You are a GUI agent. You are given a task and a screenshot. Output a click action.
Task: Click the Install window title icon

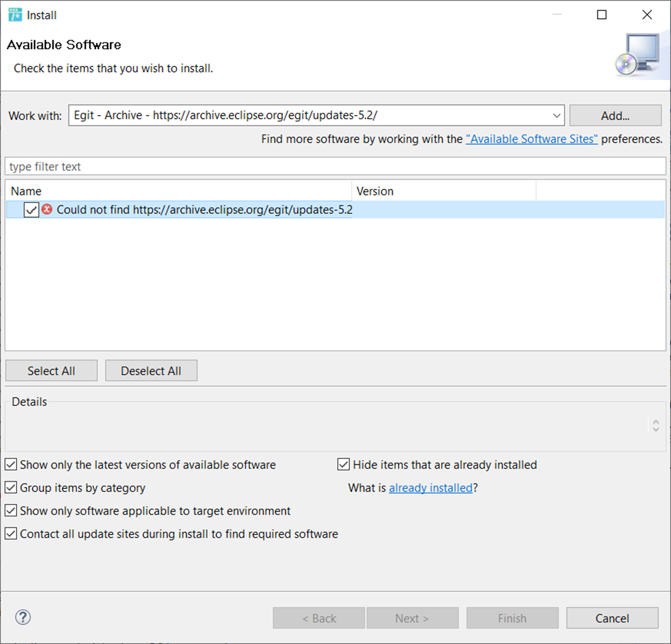click(x=15, y=15)
